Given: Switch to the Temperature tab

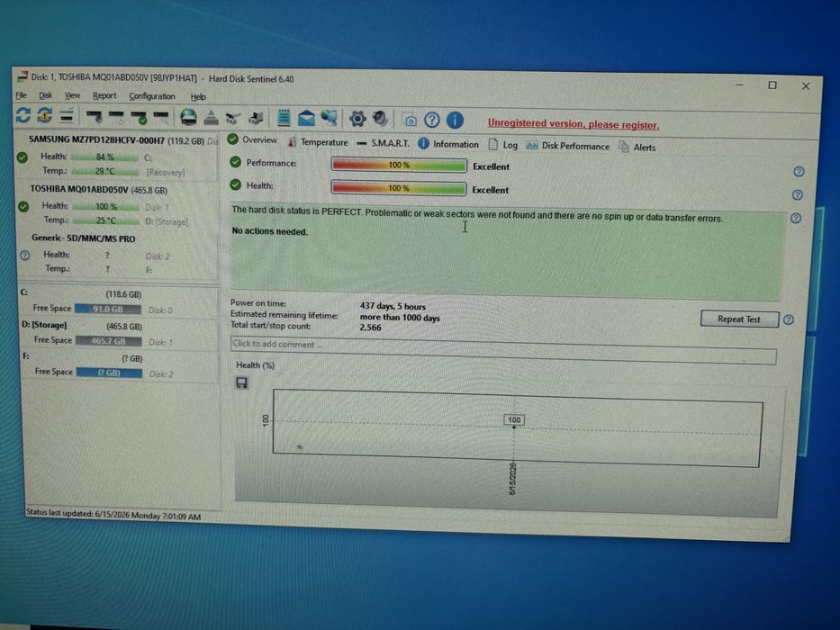Looking at the screenshot, I should [318, 142].
